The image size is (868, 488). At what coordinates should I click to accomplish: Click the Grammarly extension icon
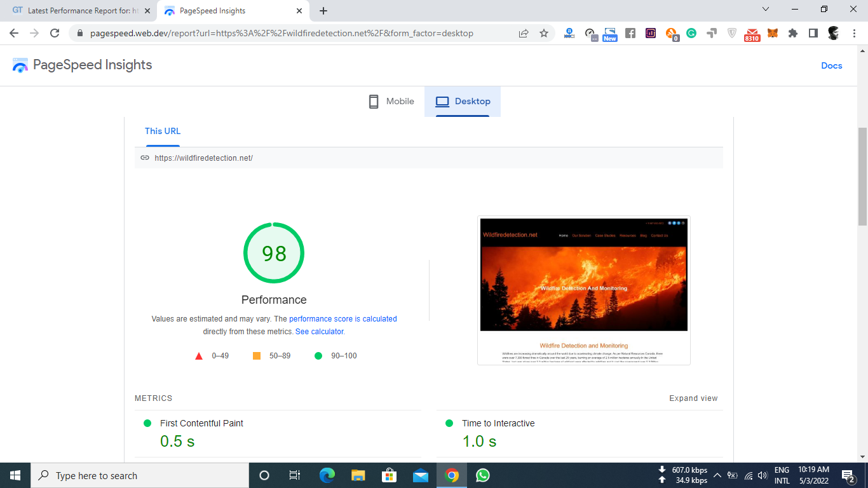691,33
